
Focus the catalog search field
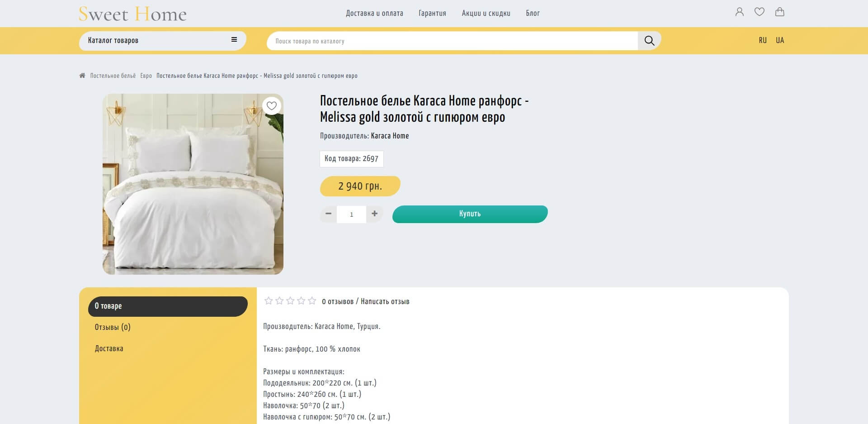click(x=452, y=41)
